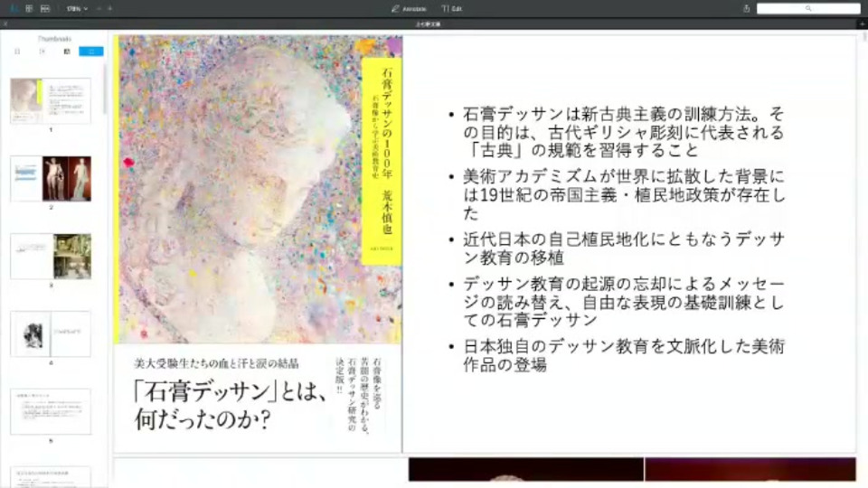Switch to two-page view layout icon
This screenshot has height=488, width=868.
pyautogui.click(x=45, y=9)
